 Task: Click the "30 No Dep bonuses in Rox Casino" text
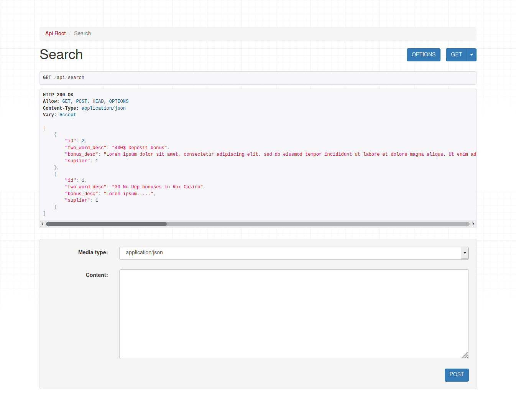pos(158,187)
